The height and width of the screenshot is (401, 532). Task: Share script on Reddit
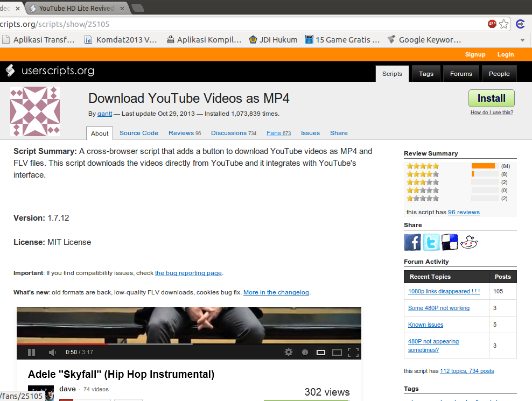(x=469, y=242)
